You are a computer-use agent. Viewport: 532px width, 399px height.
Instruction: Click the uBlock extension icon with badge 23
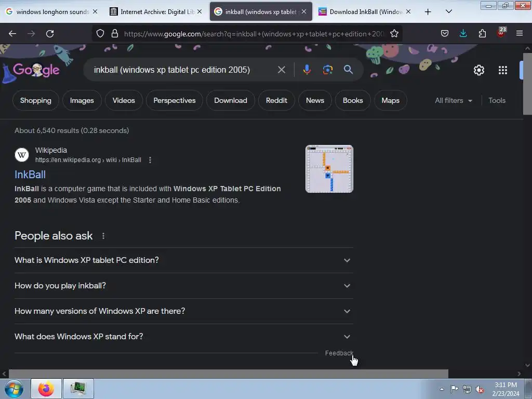coord(501,33)
